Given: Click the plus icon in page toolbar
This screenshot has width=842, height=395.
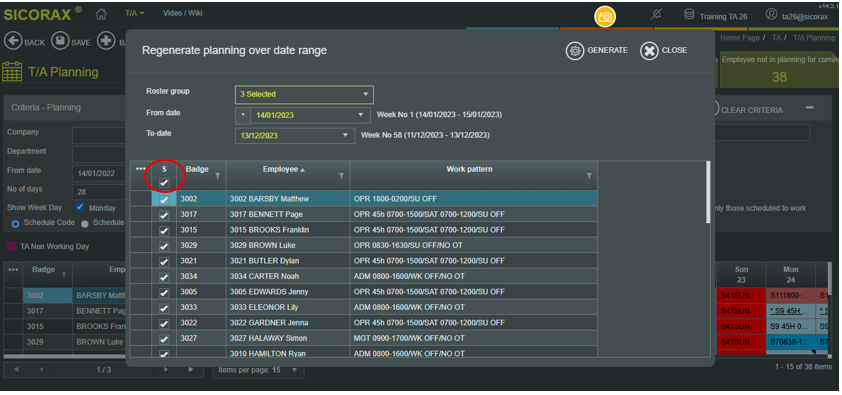Looking at the screenshot, I should pos(106,41).
